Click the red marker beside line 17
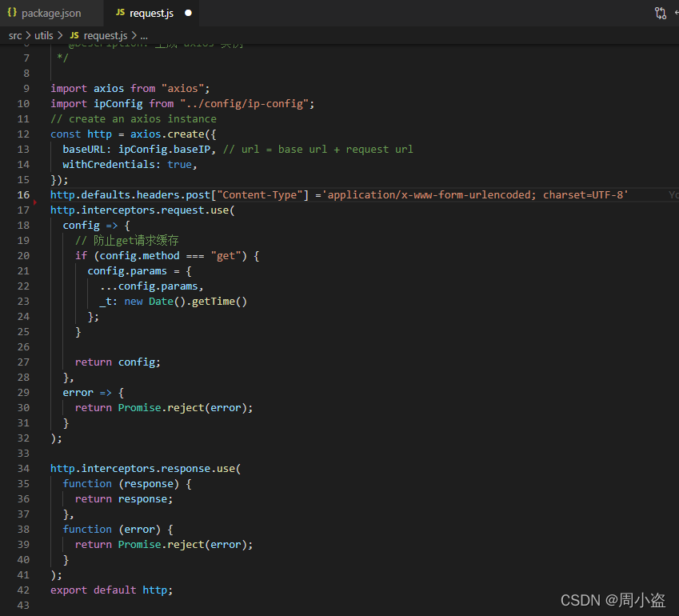Viewport: 679px width, 616px height. (x=35, y=202)
